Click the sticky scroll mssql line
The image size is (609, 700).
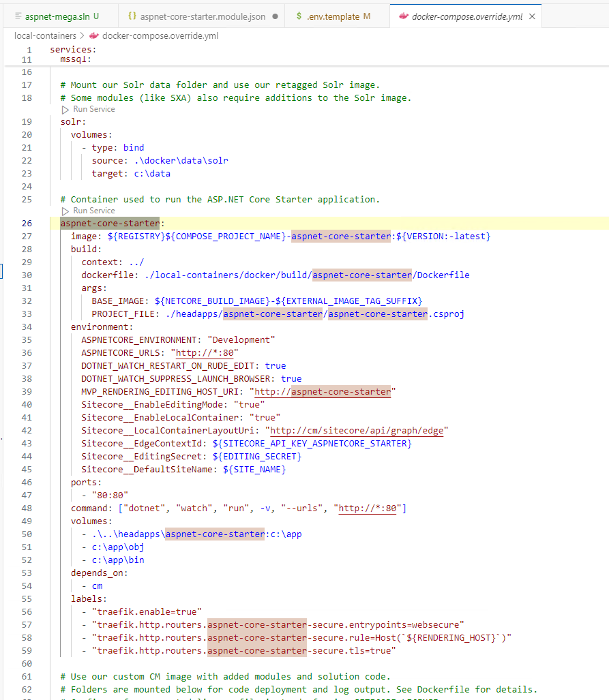click(x=75, y=59)
